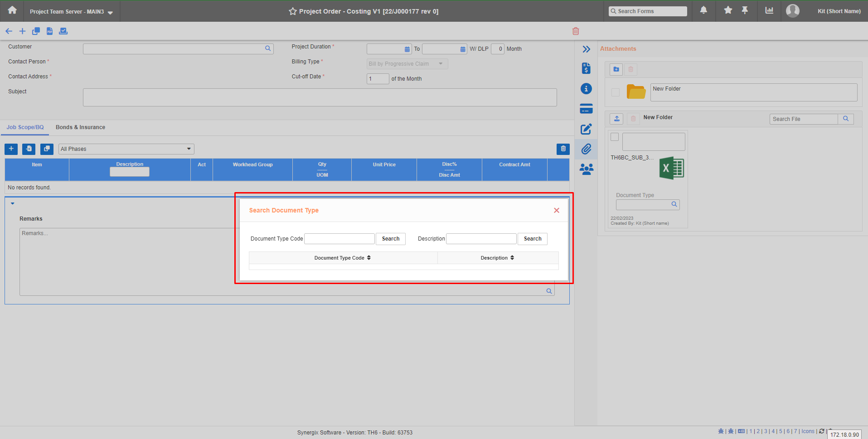Type in the Search Forms field
This screenshot has height=439, width=868.
click(648, 11)
